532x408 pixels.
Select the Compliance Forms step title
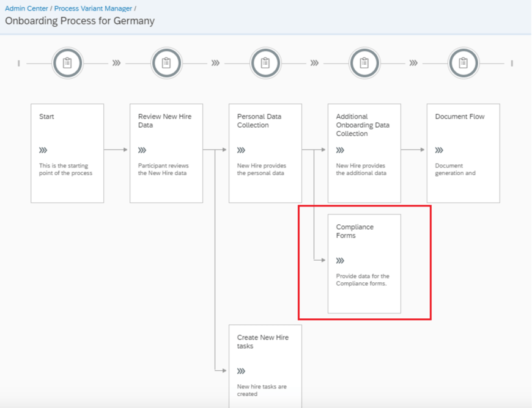(x=355, y=231)
